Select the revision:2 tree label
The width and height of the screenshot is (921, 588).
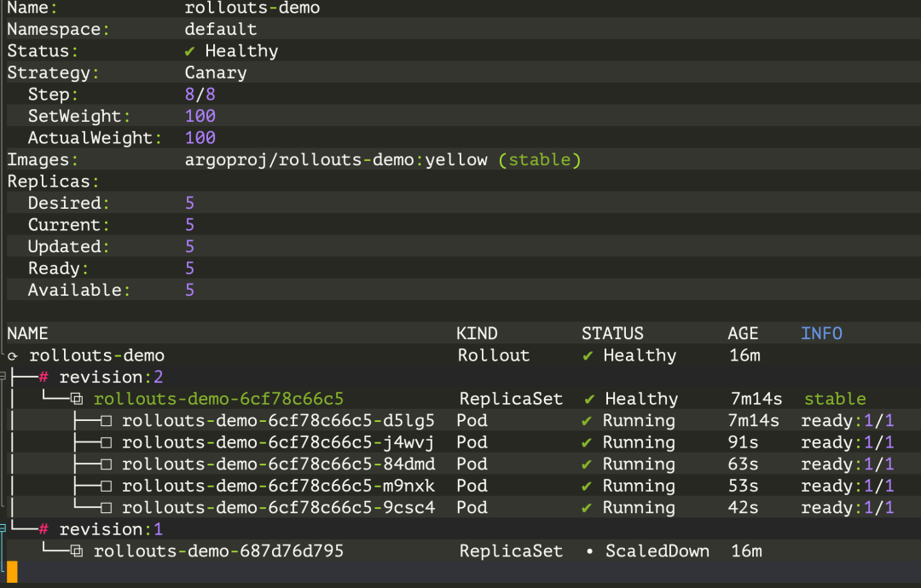(x=111, y=377)
